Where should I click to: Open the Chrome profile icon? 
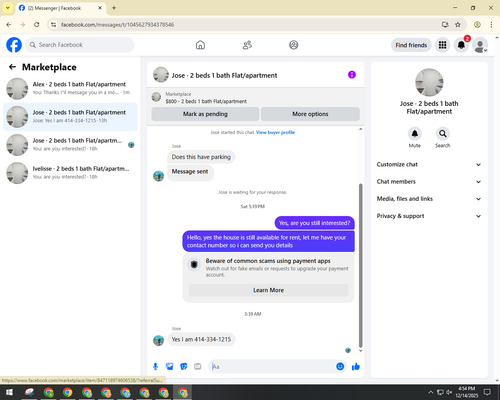click(x=477, y=25)
